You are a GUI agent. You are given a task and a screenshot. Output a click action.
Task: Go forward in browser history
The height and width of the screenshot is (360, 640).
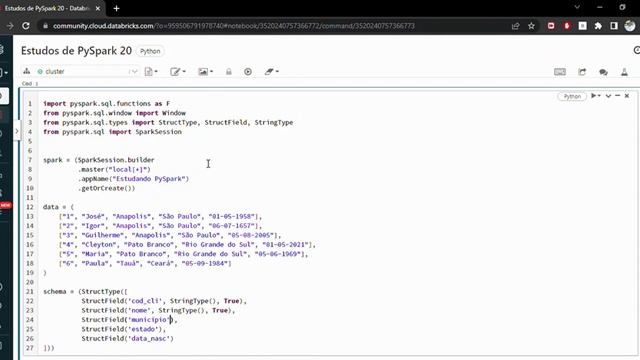9,26
